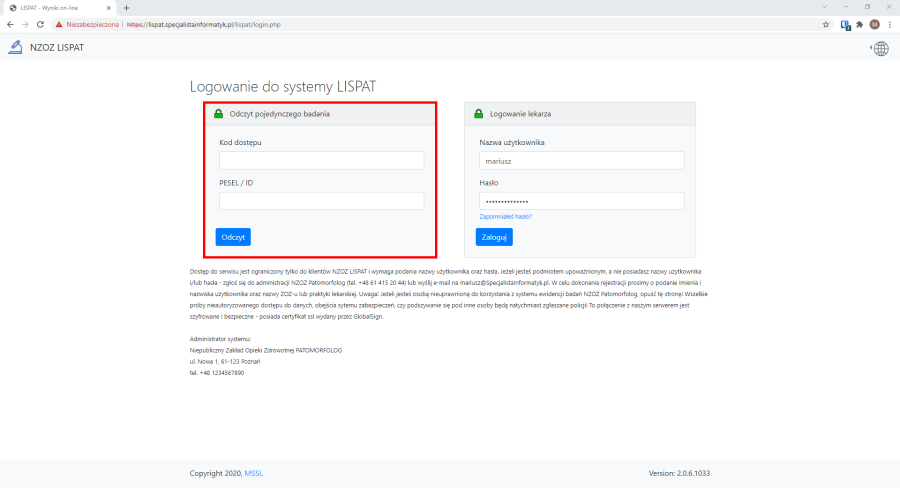The image size is (900, 488).
Task: Bookmark this page with the star icon
Action: click(826, 24)
